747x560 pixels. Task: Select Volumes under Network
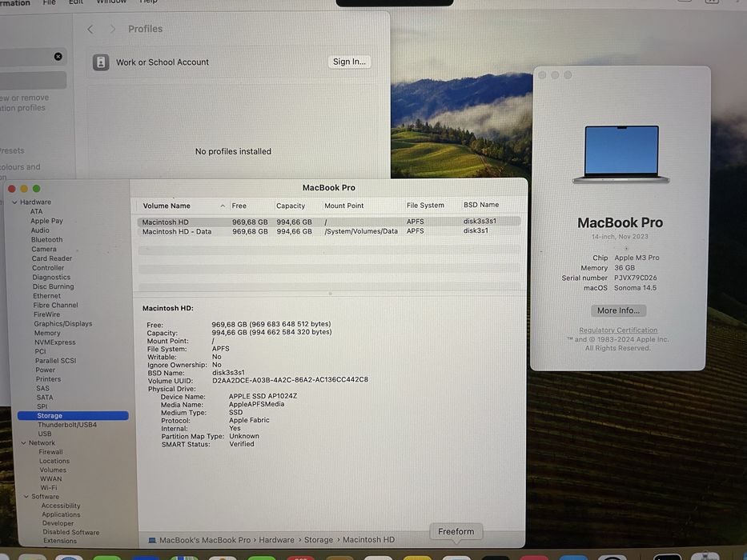click(x=53, y=470)
